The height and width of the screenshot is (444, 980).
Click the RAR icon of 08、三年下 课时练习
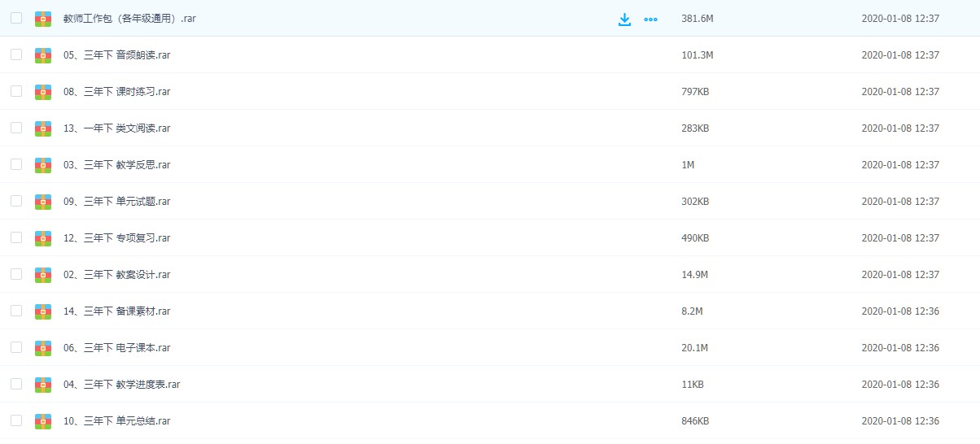point(43,92)
